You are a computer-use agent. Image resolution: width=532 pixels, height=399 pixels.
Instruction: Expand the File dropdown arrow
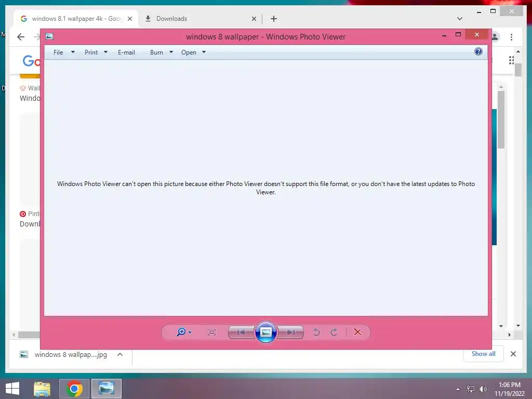[x=73, y=52]
